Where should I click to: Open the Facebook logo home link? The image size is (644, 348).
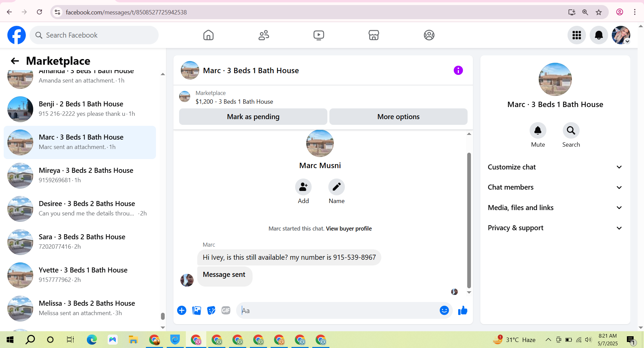[16, 35]
